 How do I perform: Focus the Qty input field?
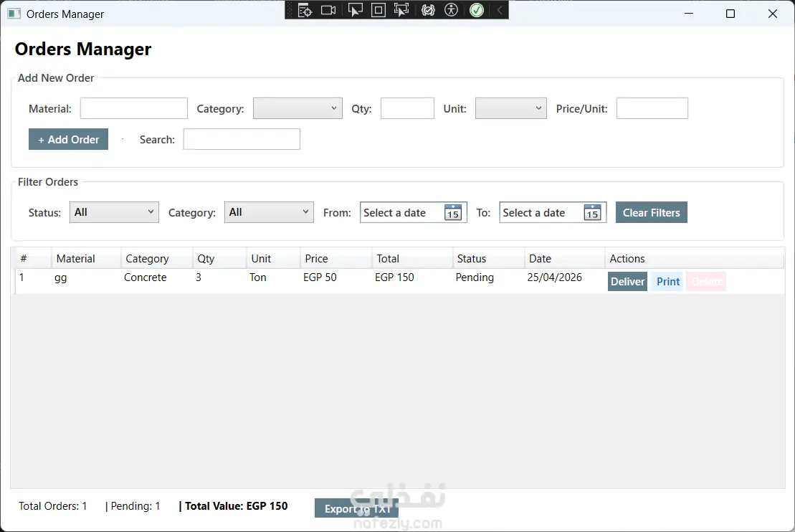pos(407,108)
